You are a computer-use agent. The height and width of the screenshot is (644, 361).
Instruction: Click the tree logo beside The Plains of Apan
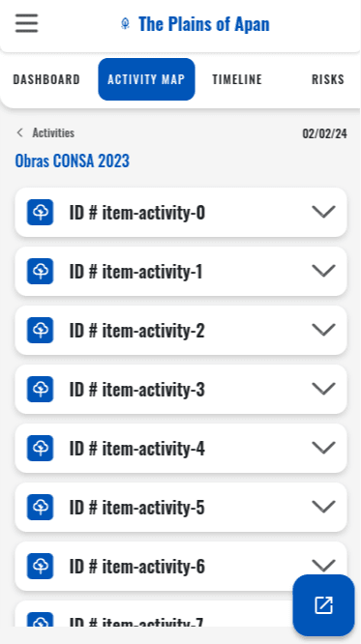point(126,24)
